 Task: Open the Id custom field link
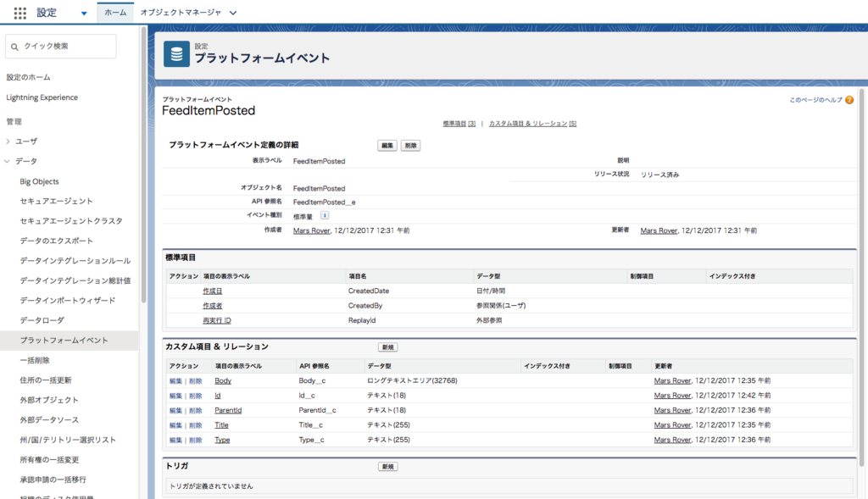218,396
